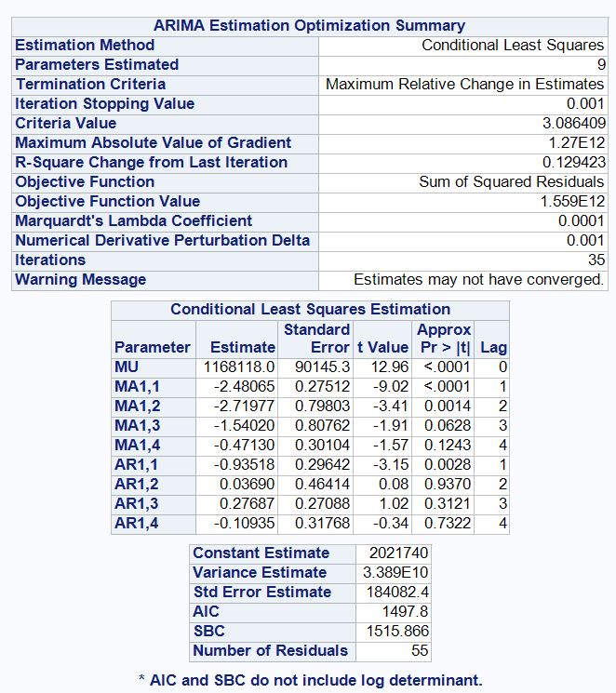Click the ARIMA Estimation Optimization Summary title
This screenshot has height=693, width=616.
[309, 26]
